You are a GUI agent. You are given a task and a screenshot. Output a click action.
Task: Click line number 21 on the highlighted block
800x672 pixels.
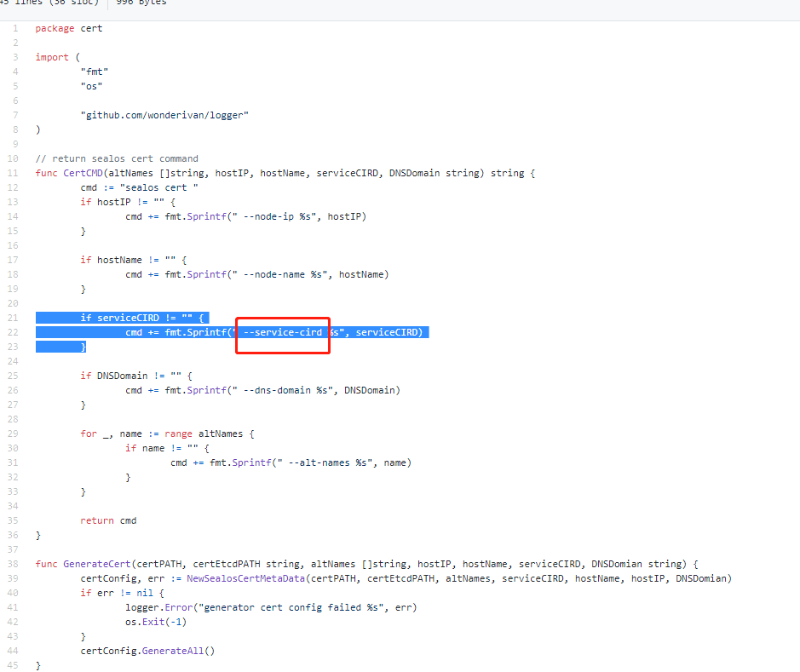point(15,317)
